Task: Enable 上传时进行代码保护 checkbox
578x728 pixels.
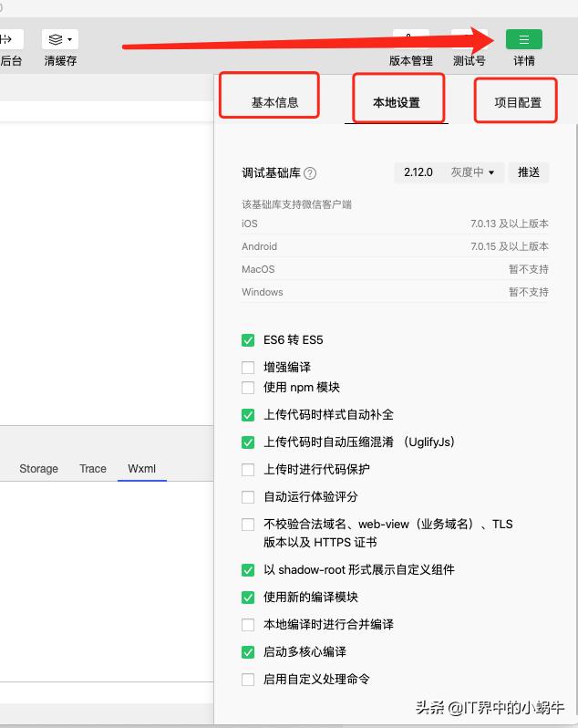Action: (248, 470)
